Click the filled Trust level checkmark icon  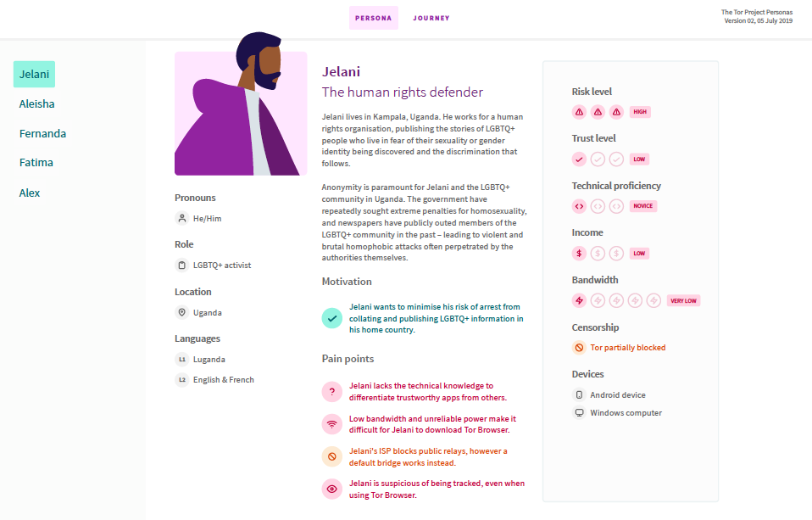(x=579, y=159)
